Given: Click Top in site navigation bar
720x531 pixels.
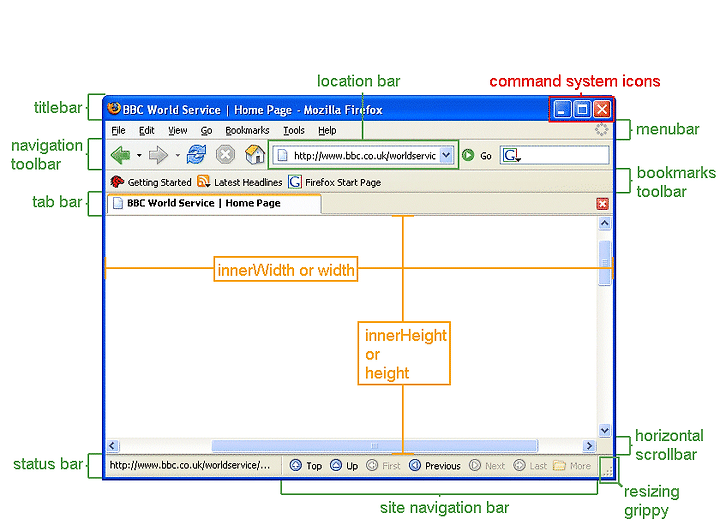Looking at the screenshot, I should pos(306,466).
